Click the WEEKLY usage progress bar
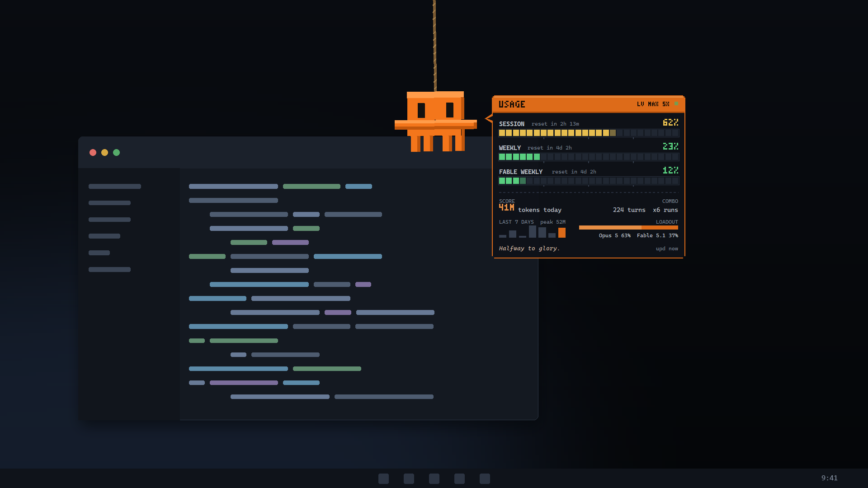Viewport: 868px width, 488px height. (x=589, y=157)
